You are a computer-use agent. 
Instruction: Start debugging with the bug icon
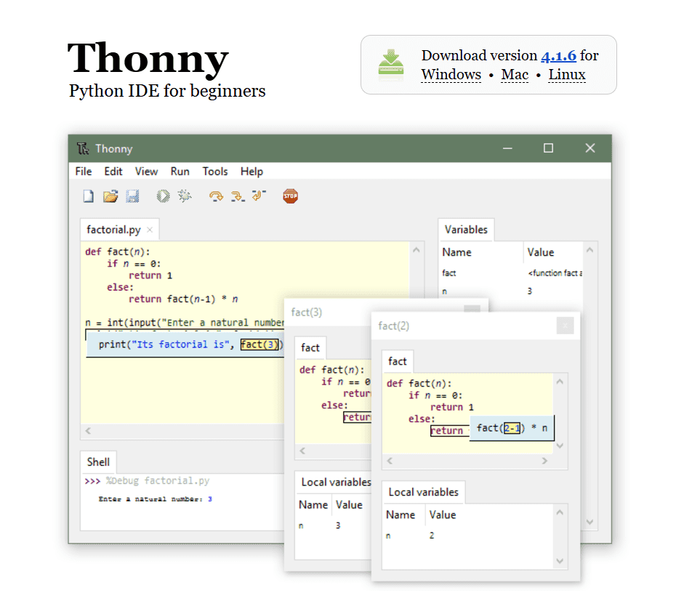185,196
